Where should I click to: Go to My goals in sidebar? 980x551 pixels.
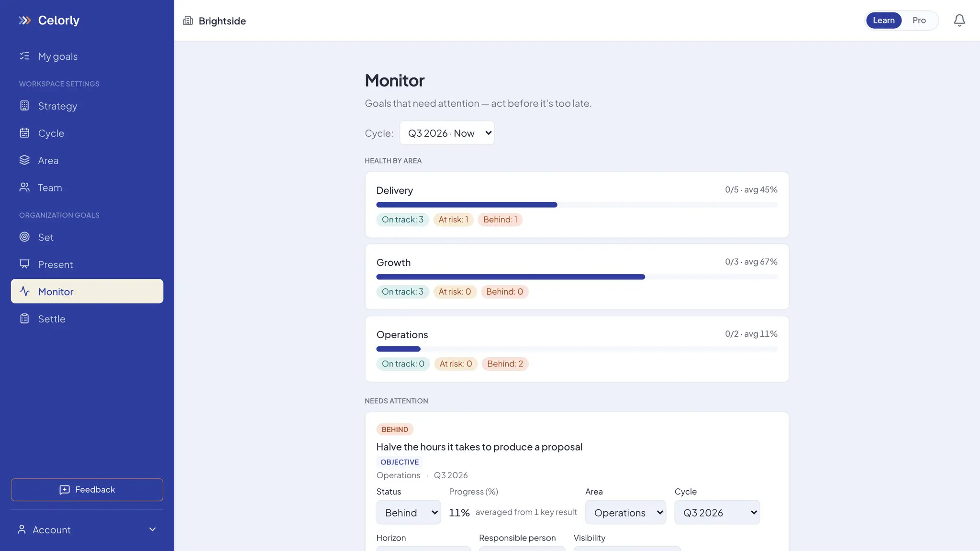[87, 56]
